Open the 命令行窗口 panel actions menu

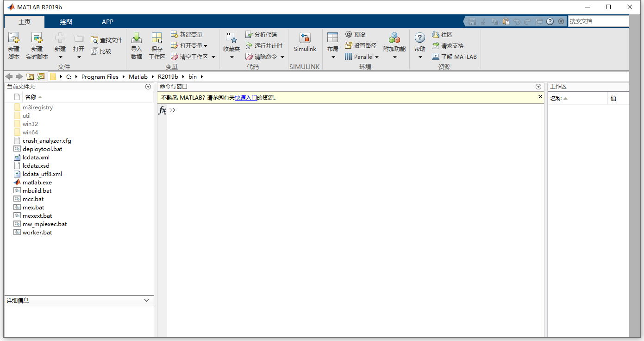click(538, 87)
